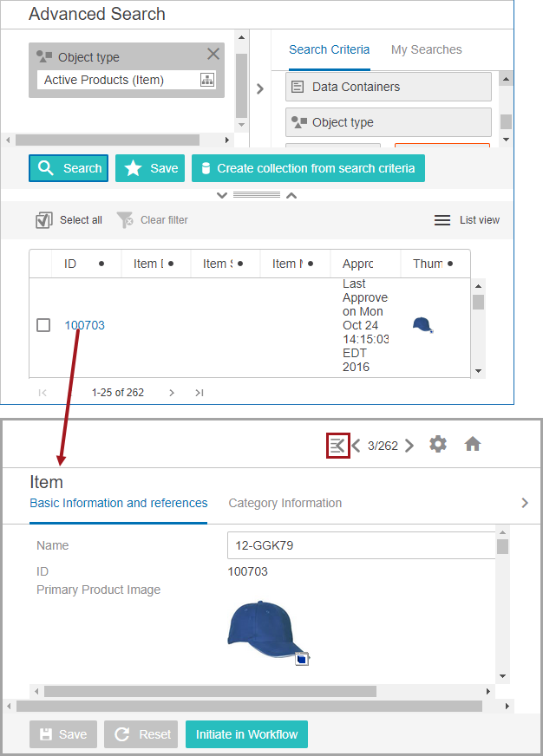543x756 pixels.
Task: Add the Data Containers criterion
Action: click(389, 87)
